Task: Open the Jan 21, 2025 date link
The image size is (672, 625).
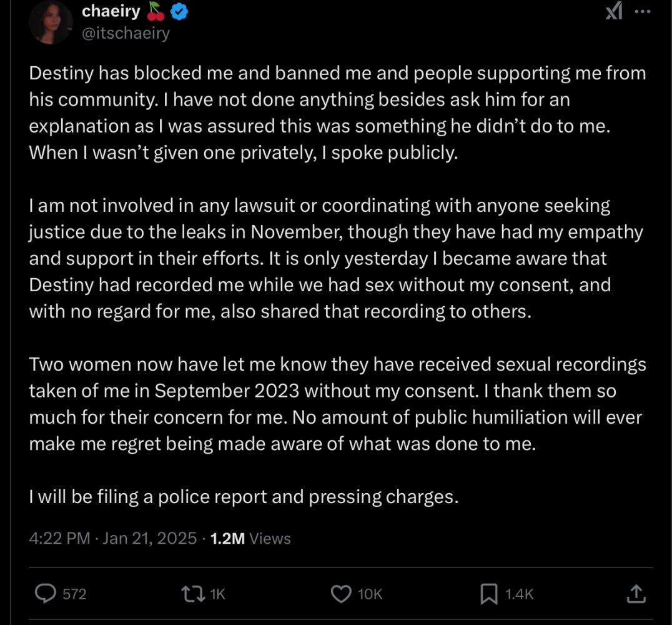Action: point(149,538)
